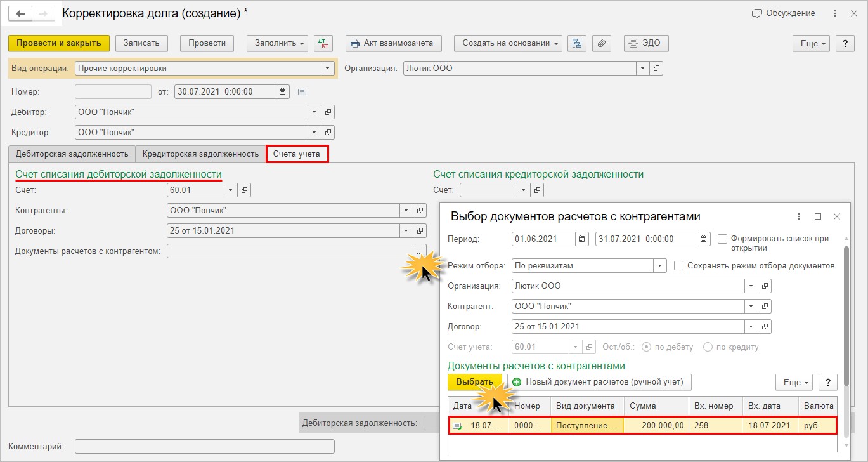This screenshot has width=868, height=462.
Task: Open the document structure icon in toolbar
Action: coord(577,43)
